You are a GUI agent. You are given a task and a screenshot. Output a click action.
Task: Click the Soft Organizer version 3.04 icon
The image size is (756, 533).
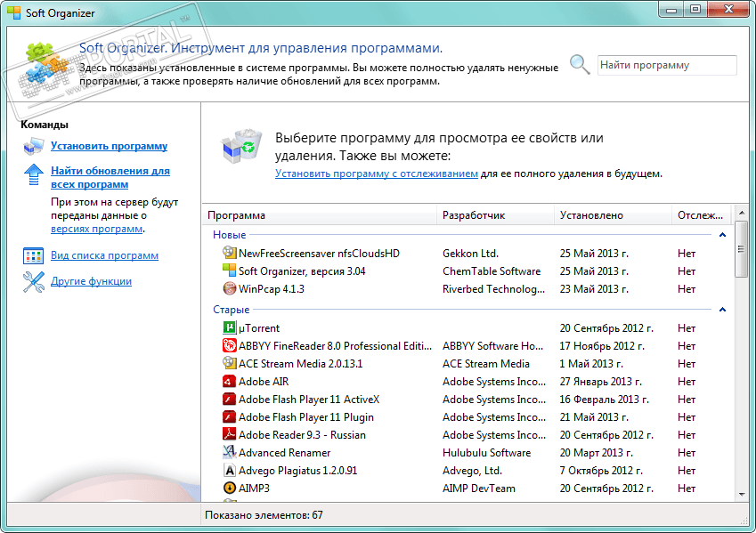pyautogui.click(x=229, y=271)
